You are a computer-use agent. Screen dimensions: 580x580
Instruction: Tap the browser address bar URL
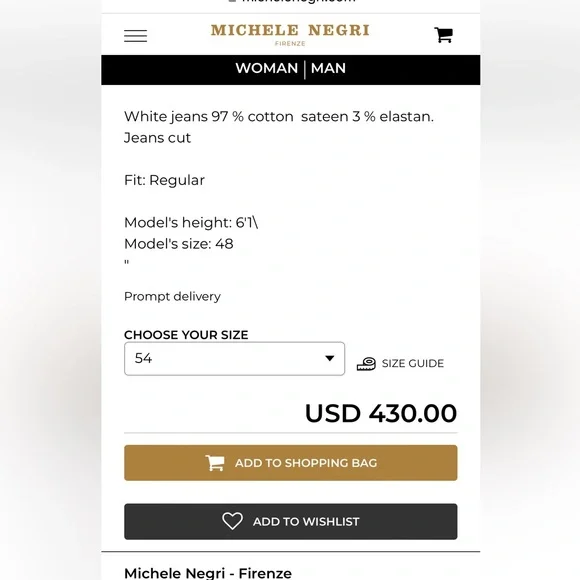pyautogui.click(x=292, y=1)
